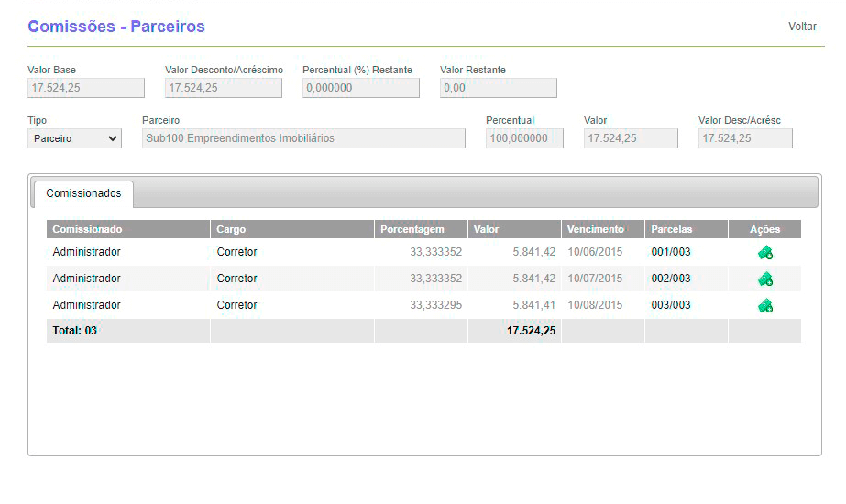Screen dimensions: 846x504
Task: Click the Comissões - Parceiros page title
Action: (116, 27)
